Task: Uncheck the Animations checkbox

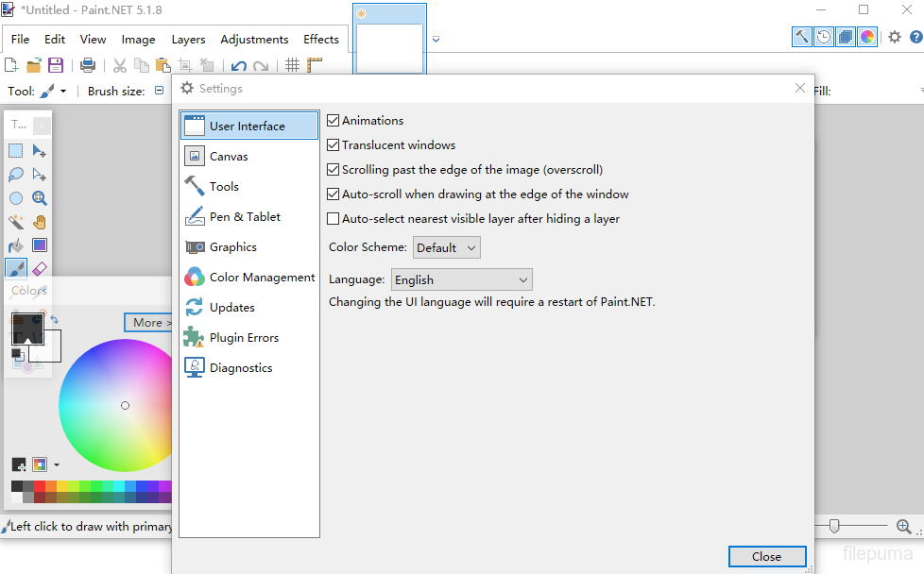Action: click(333, 121)
